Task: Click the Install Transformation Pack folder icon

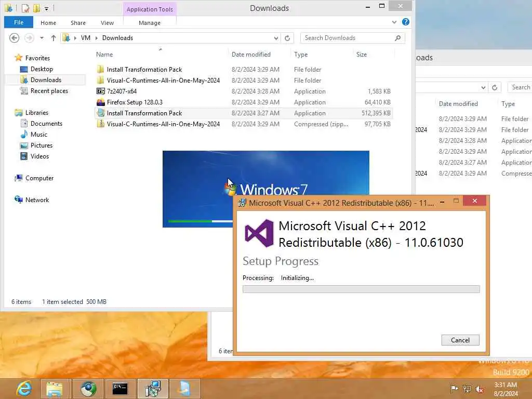Action: 100,69
